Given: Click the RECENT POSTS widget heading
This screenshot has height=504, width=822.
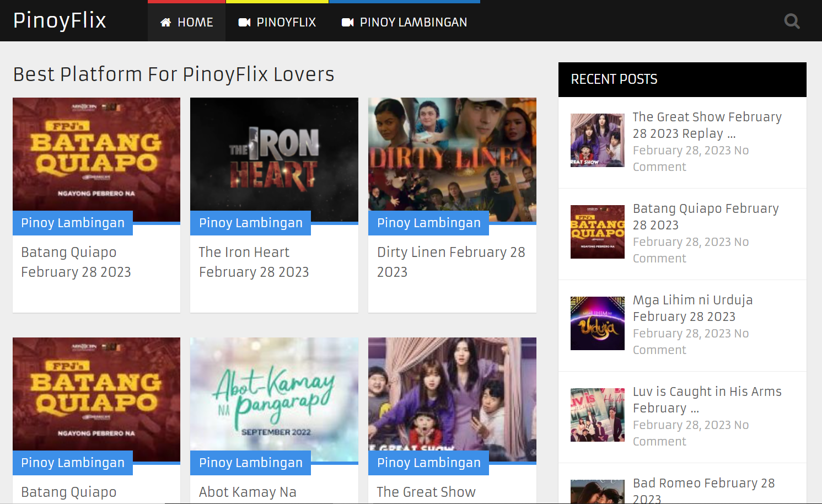Looking at the screenshot, I should (x=614, y=79).
